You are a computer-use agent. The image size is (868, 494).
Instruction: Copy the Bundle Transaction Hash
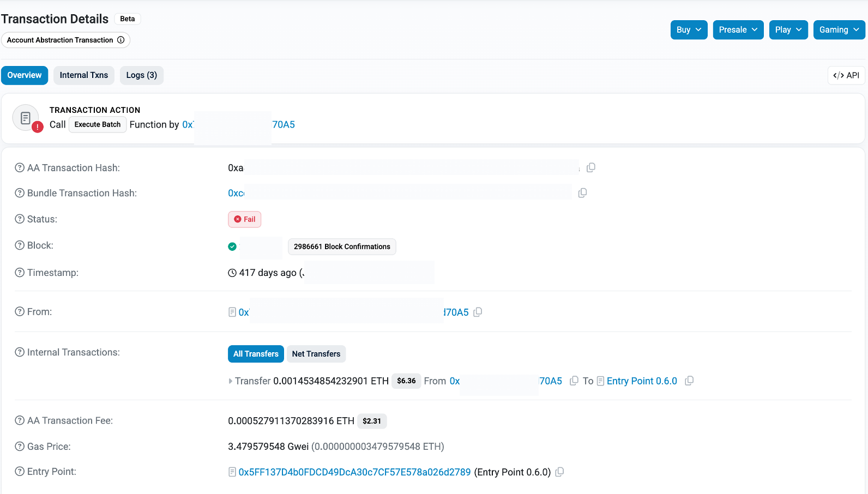tap(582, 193)
